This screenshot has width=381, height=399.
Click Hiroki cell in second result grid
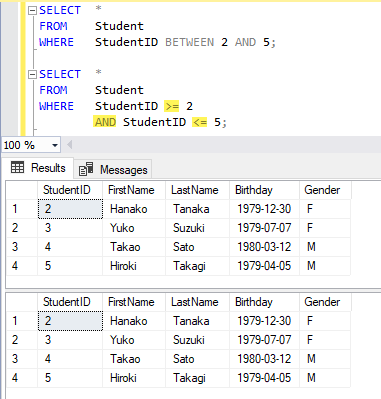point(134,378)
